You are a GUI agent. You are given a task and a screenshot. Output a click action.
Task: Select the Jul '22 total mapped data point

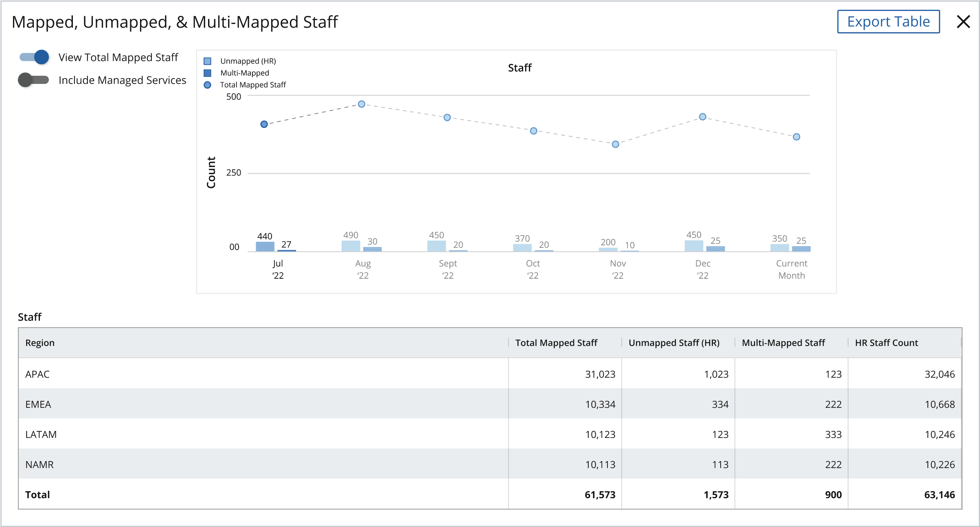264,124
